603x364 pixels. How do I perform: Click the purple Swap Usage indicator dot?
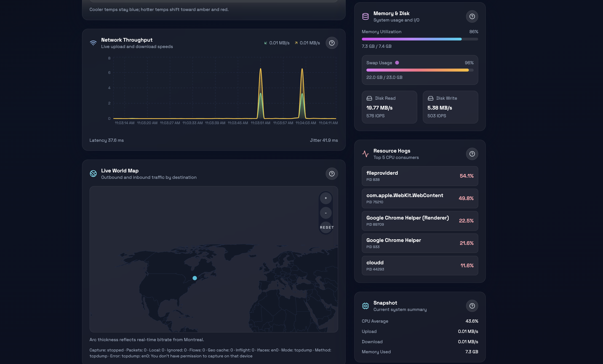pos(397,63)
